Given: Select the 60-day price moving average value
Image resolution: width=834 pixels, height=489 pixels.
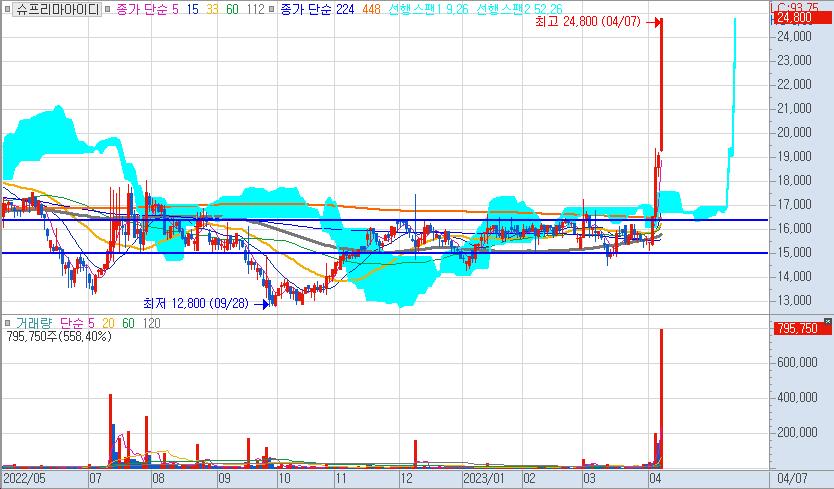Looking at the screenshot, I should click(x=232, y=9).
